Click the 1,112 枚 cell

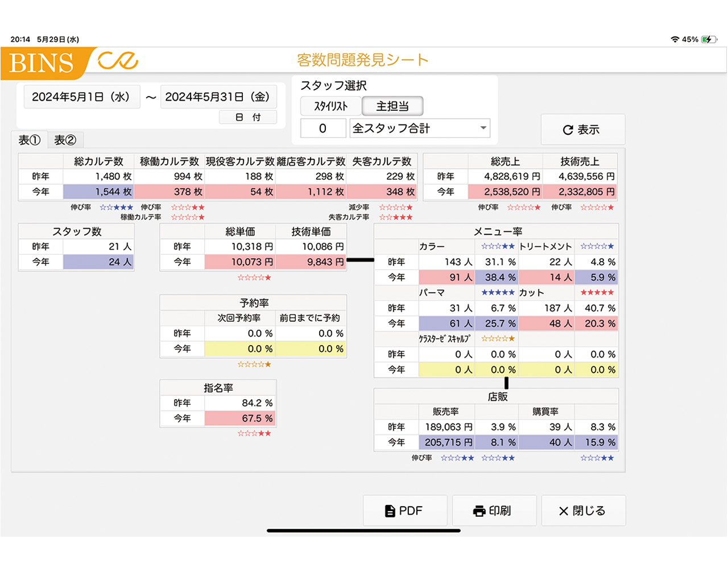coord(311,192)
